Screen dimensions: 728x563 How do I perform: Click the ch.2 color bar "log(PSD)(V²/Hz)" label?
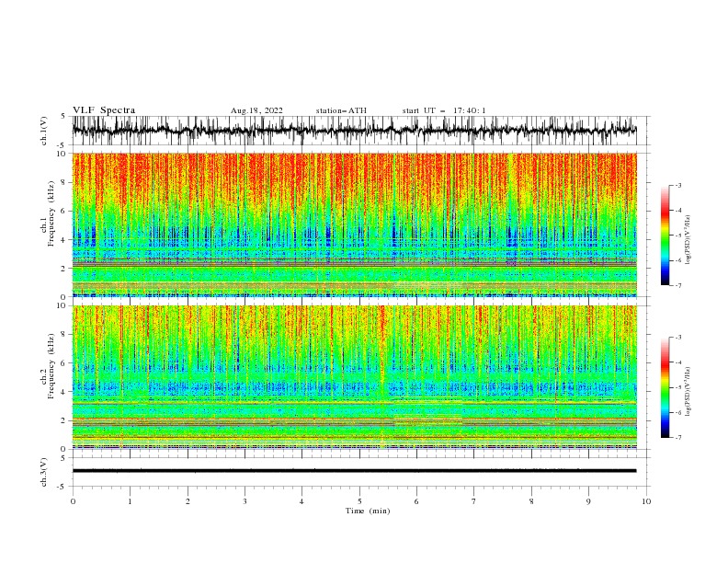688,392
